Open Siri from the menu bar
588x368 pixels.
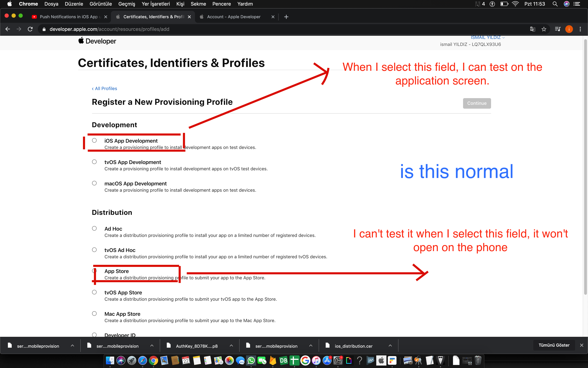pyautogui.click(x=567, y=4)
